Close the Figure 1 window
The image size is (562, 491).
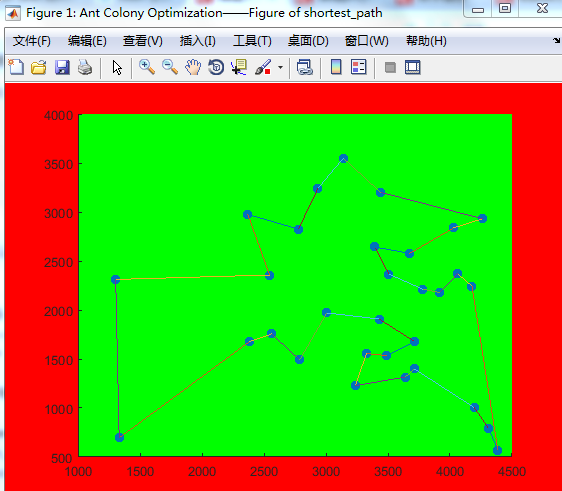click(x=542, y=8)
